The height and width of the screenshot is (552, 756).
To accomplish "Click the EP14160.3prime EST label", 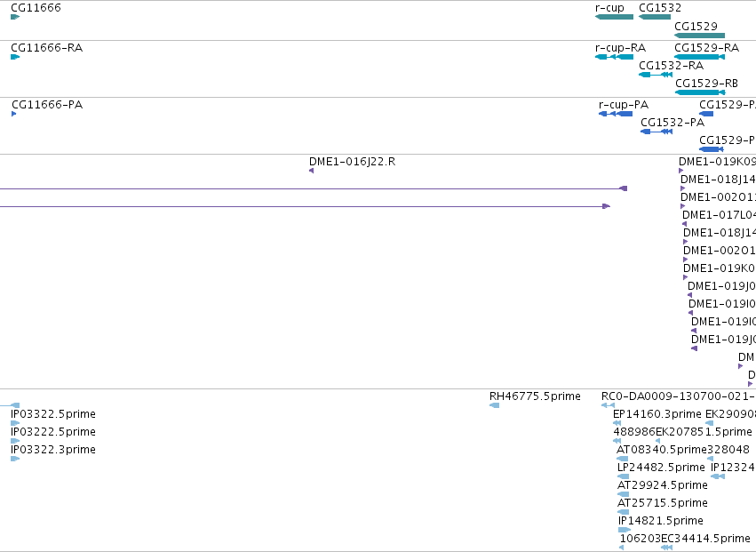I will pos(657,414).
